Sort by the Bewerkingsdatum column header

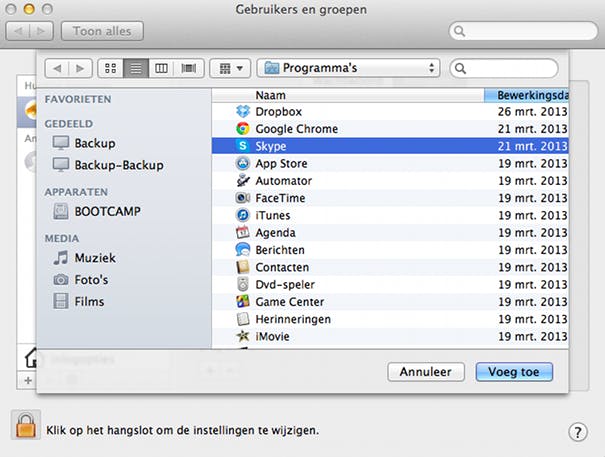tap(526, 95)
